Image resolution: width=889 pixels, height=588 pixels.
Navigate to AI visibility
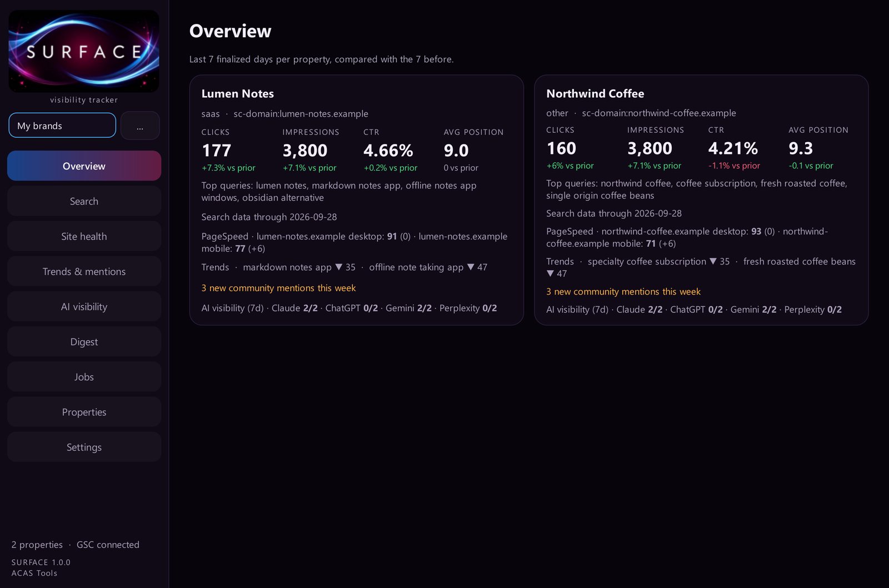[x=84, y=306]
